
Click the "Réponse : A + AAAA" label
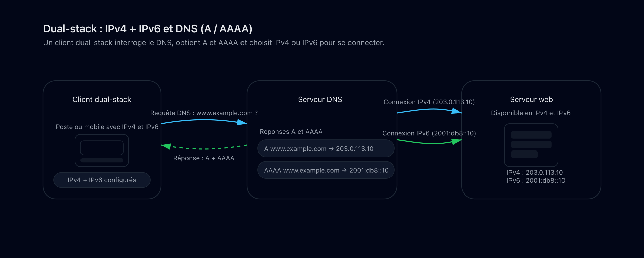click(204, 158)
